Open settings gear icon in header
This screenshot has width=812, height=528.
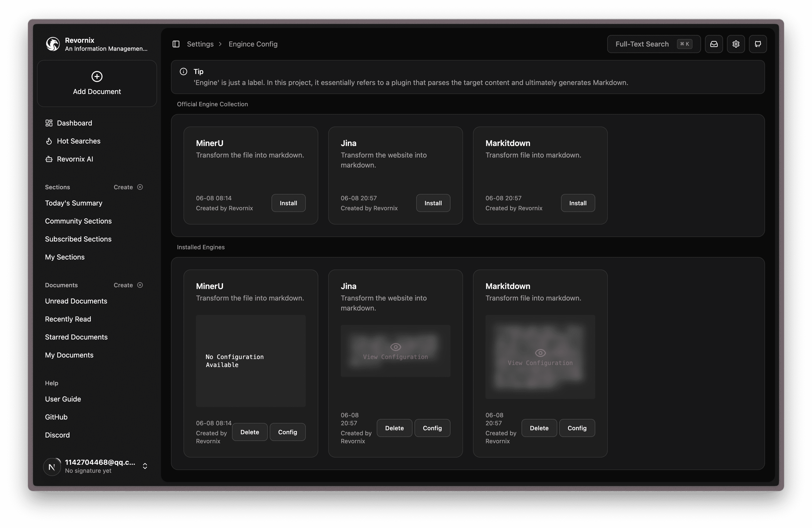point(735,44)
